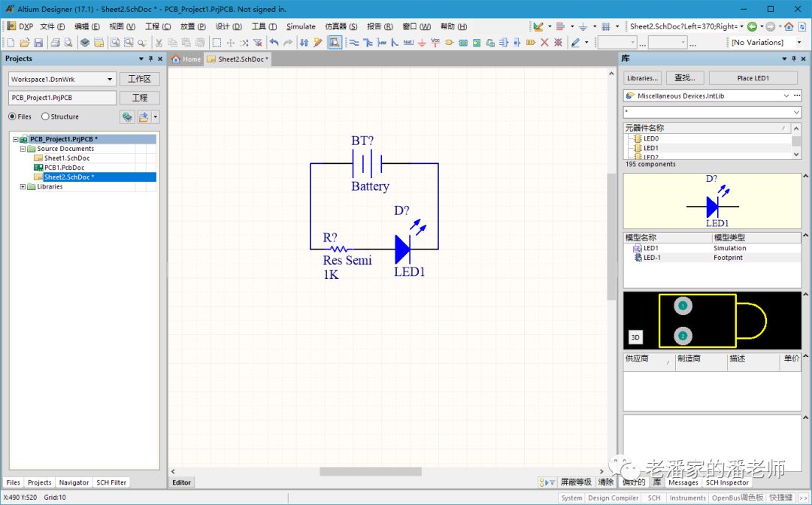Click the Cut scissors icon

(x=159, y=43)
